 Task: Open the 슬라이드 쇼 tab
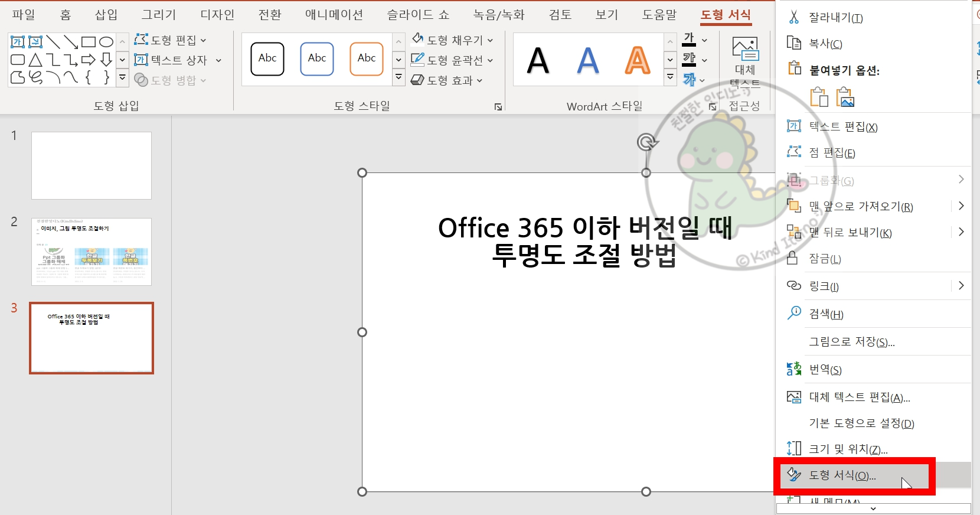point(418,15)
